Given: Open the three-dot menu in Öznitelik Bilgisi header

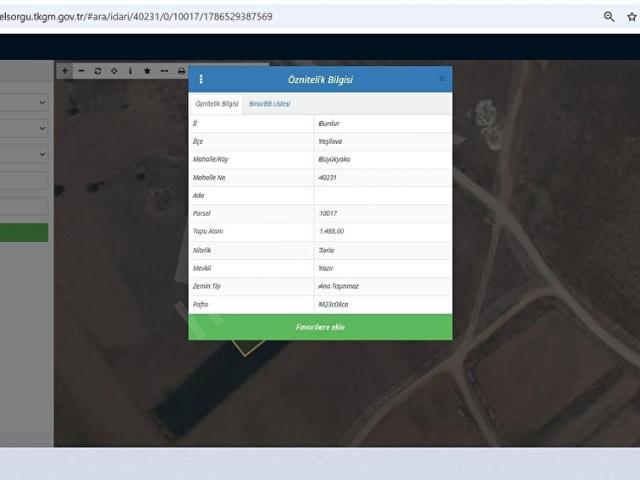Looking at the screenshot, I should tap(201, 79).
